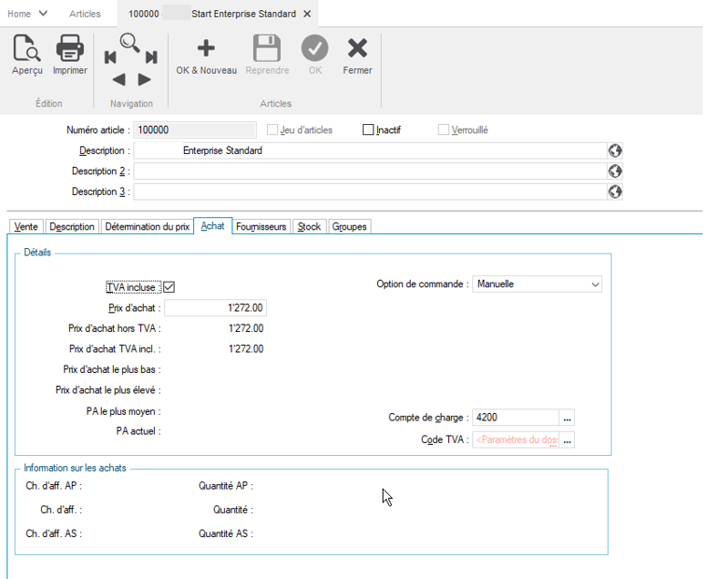Click the Ch. d'aff. AS label
The image size is (728, 579).
[x=54, y=533]
